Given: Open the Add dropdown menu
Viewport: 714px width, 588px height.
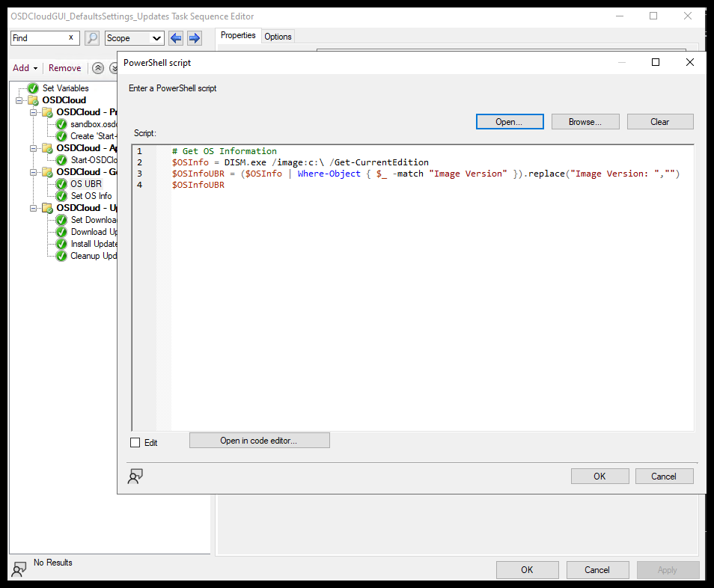Looking at the screenshot, I should click(25, 67).
